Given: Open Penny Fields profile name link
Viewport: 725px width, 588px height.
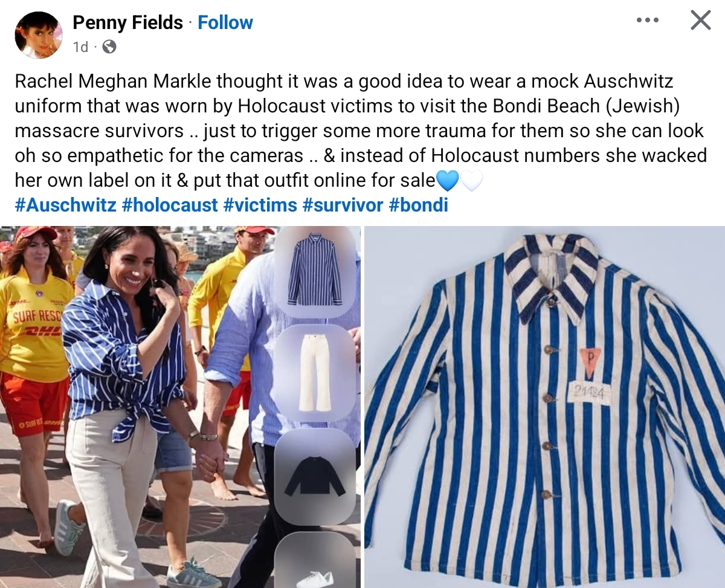Looking at the screenshot, I should [x=127, y=23].
